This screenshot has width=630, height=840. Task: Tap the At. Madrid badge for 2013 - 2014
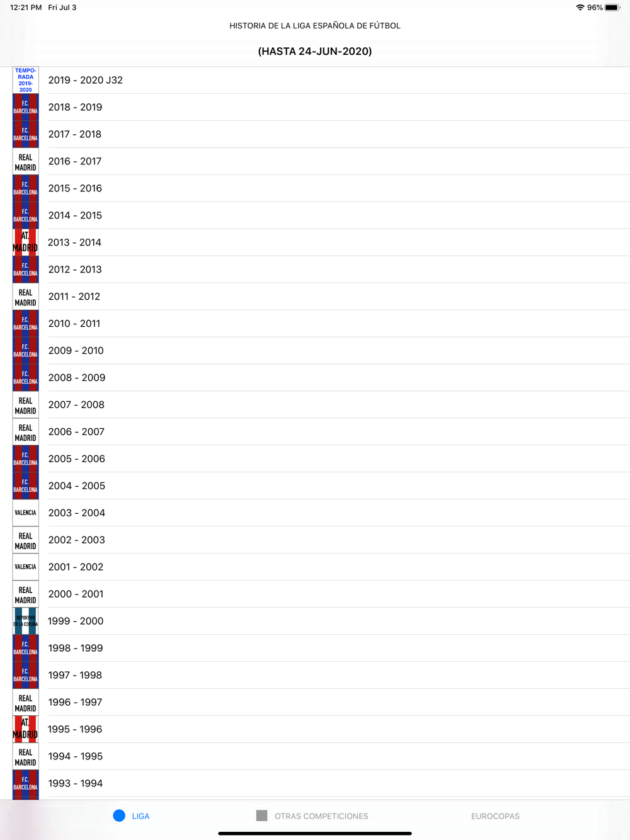click(25, 242)
